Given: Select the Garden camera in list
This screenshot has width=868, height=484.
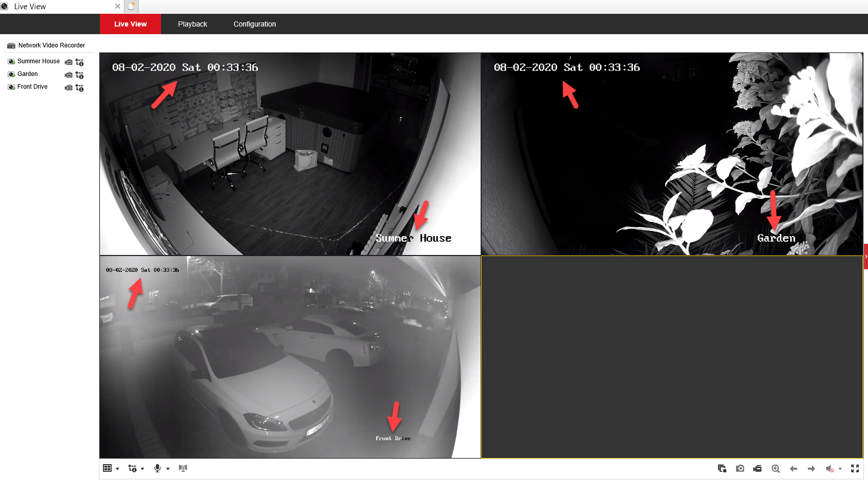Looking at the screenshot, I should pyautogui.click(x=28, y=74).
